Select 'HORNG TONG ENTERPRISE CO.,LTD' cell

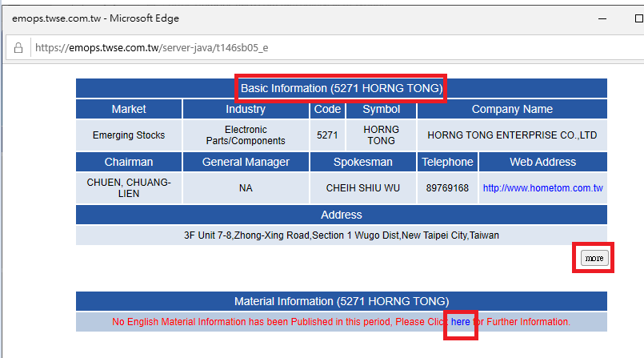pos(512,135)
